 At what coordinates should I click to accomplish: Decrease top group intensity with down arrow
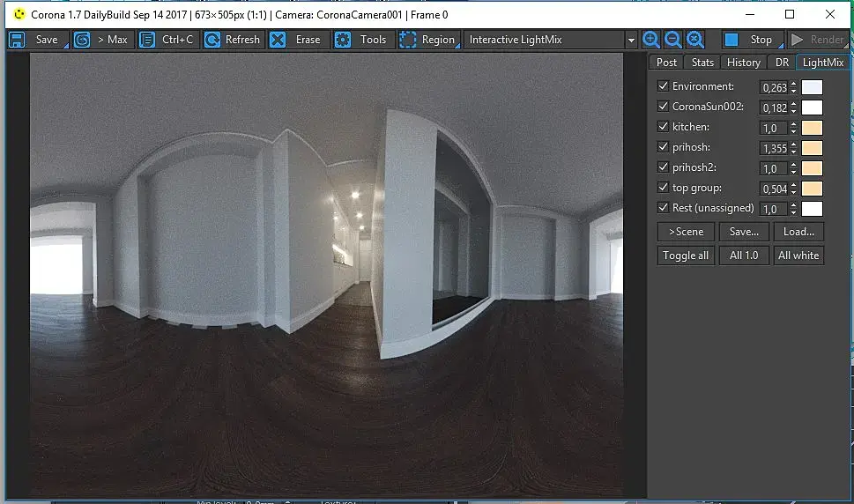793,192
